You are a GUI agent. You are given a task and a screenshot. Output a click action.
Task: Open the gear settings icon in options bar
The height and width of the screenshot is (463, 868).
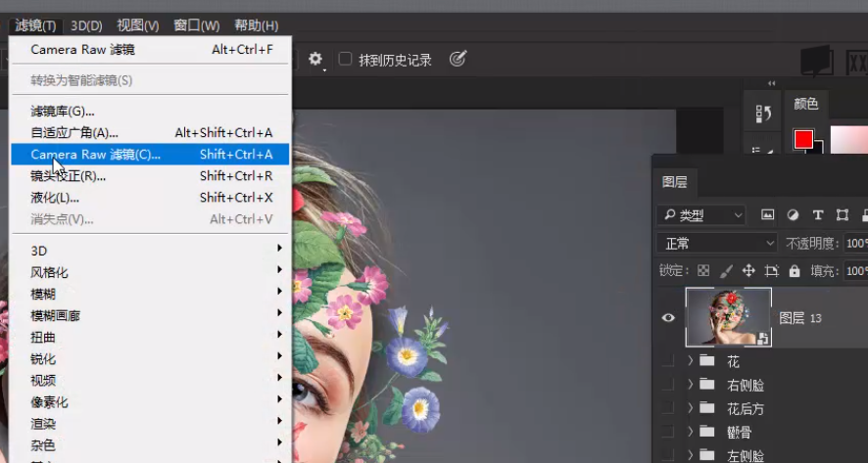point(315,59)
